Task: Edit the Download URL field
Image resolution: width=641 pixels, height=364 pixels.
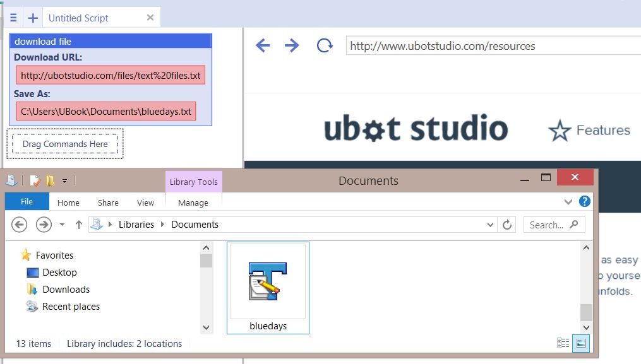Action: tap(111, 75)
